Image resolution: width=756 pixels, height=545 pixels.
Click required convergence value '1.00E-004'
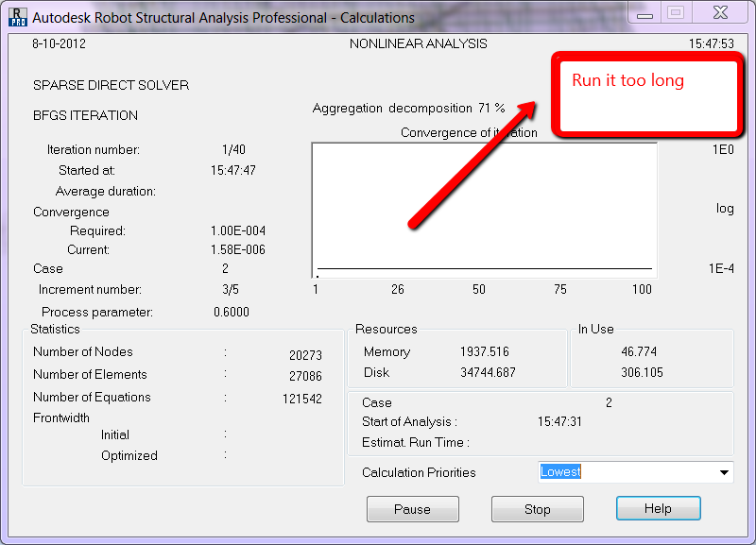click(x=238, y=230)
